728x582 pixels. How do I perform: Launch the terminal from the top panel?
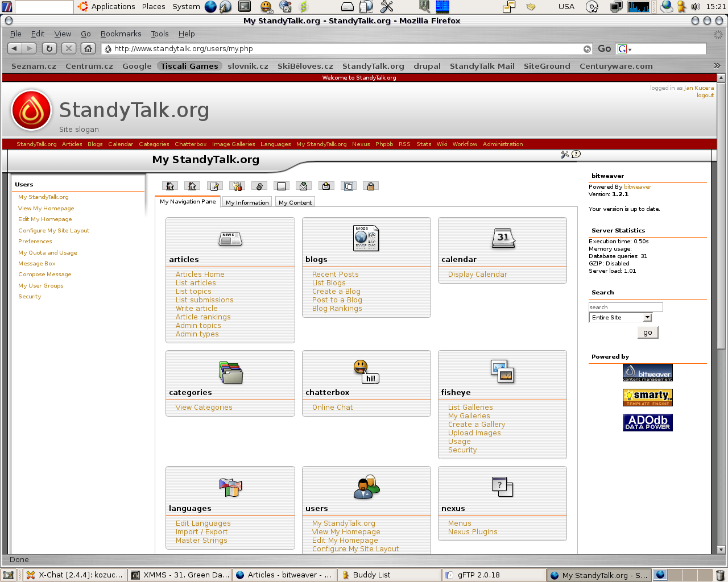(245, 7)
